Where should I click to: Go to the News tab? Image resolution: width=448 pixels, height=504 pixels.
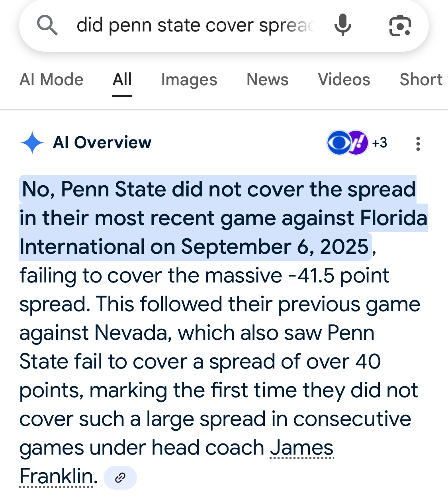(267, 80)
